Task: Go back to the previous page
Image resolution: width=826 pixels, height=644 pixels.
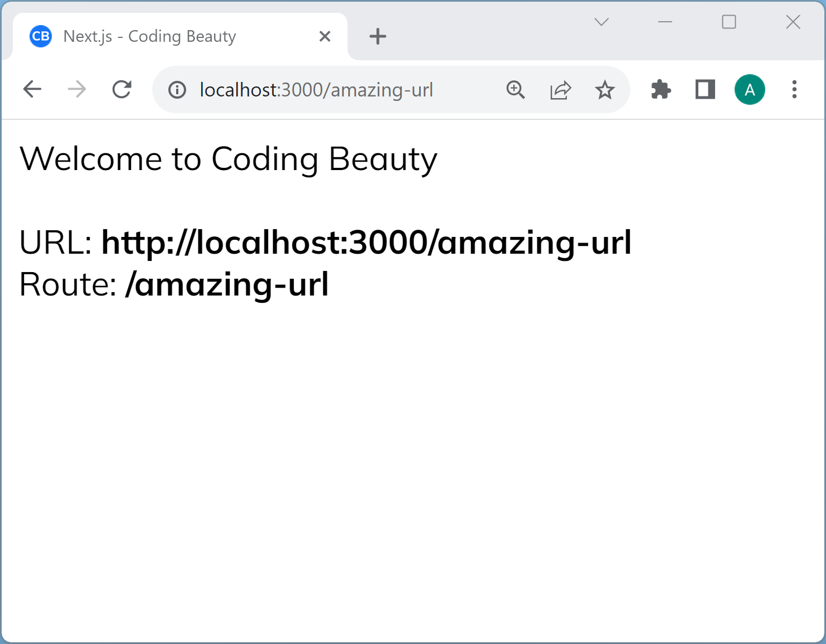Action: 32,89
